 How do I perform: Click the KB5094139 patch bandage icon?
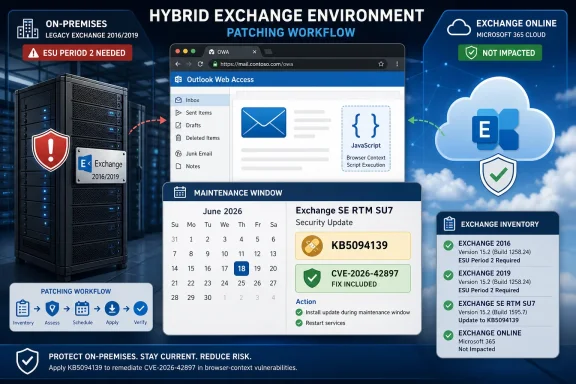tap(312, 245)
